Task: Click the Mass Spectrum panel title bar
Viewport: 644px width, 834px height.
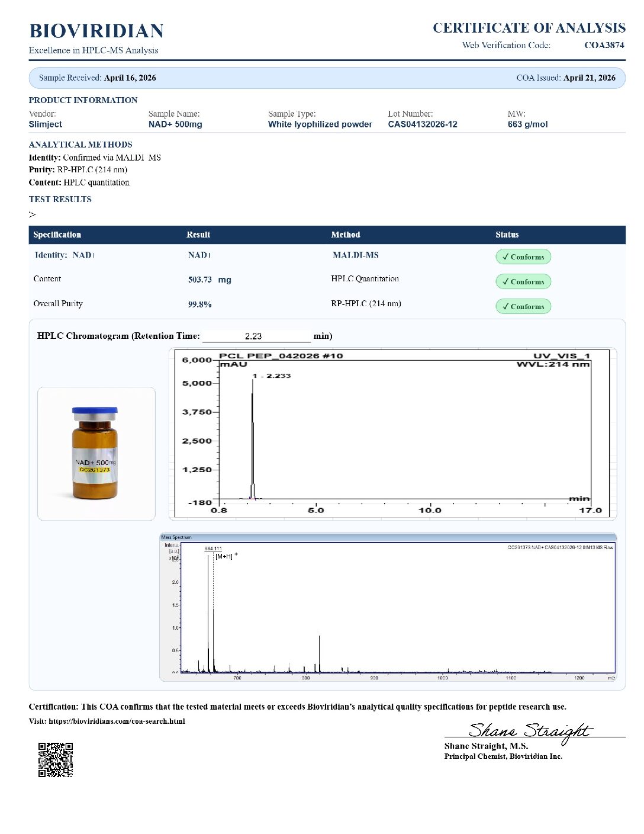Action: 388,537
